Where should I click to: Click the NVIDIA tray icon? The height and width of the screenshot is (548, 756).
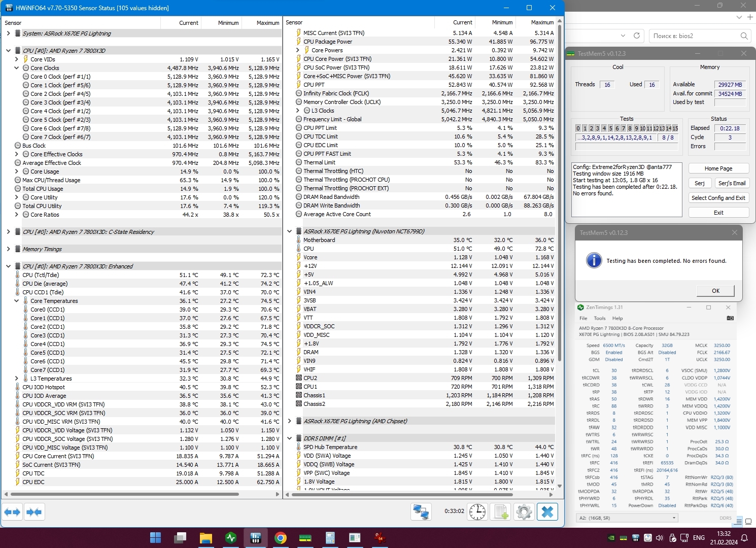click(x=611, y=538)
